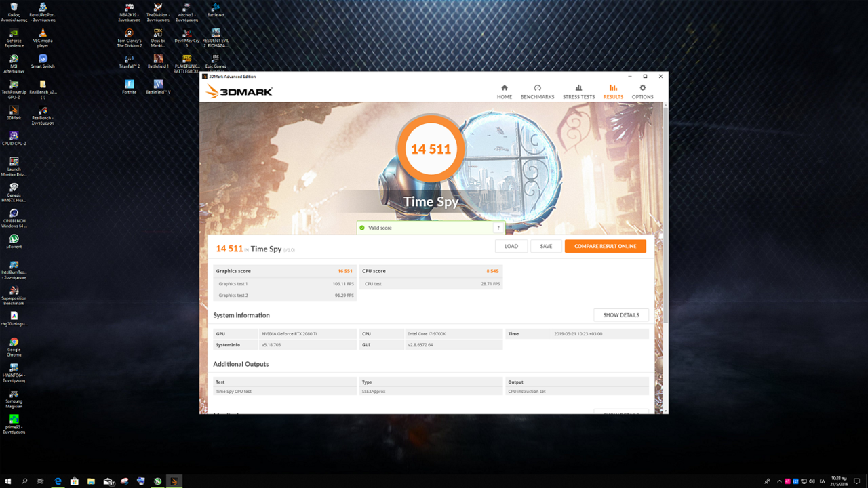Click the SystemInfo v5.18.705 value
The image size is (868, 488).
pos(271,345)
